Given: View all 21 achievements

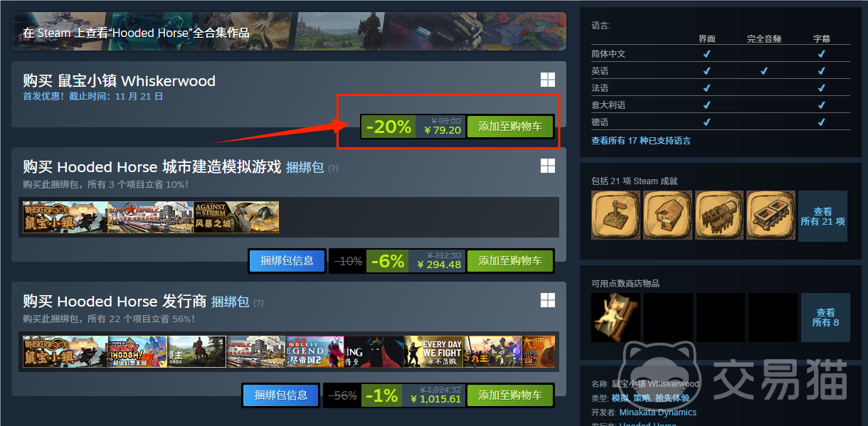Looking at the screenshot, I should point(823,216).
